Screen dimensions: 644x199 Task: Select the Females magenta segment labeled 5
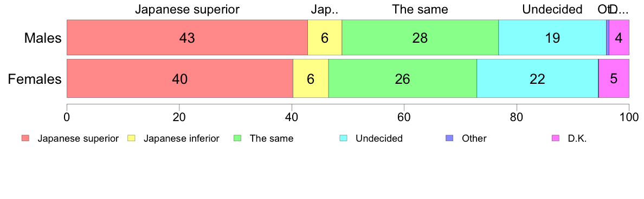click(614, 78)
